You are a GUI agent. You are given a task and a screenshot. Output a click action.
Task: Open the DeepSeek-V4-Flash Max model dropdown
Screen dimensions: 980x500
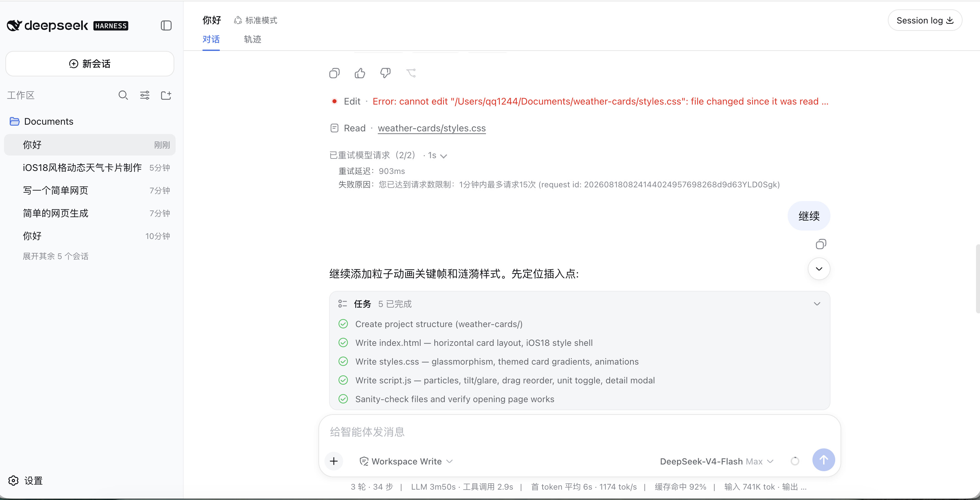(717, 461)
